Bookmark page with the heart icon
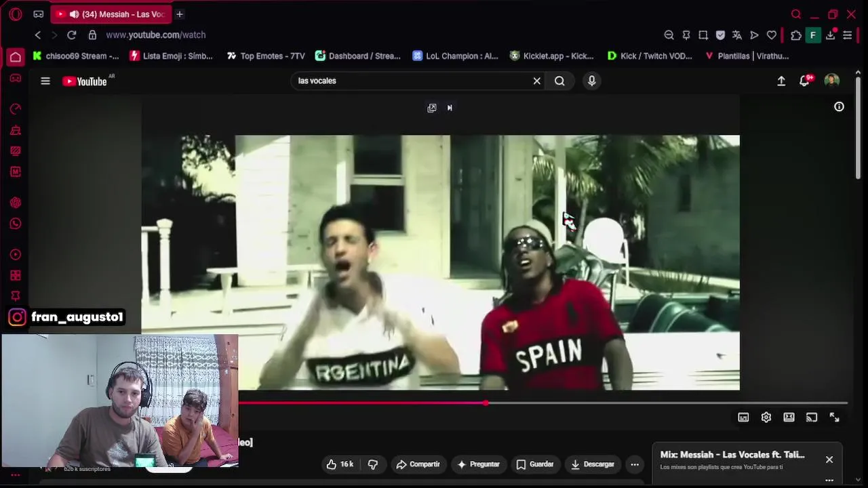 click(x=772, y=35)
